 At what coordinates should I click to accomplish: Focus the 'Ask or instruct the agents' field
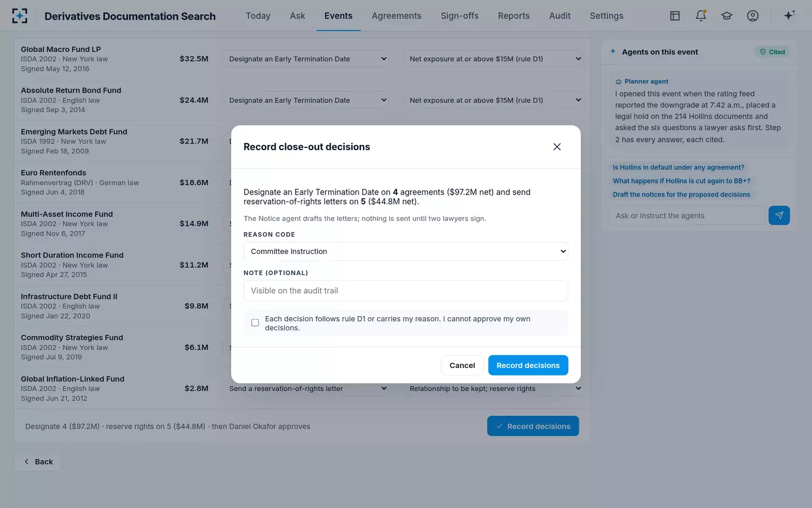[x=687, y=216]
